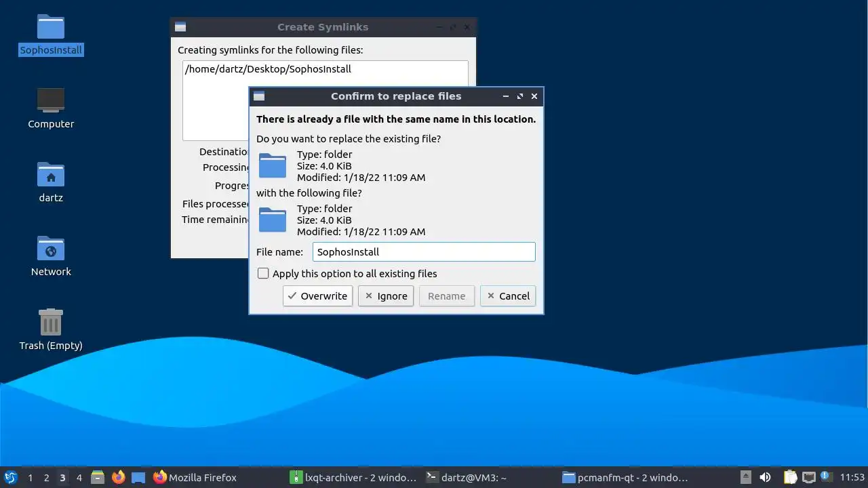The height and width of the screenshot is (488, 868).
Task: Select the Network desktop icon
Action: pos(51,249)
